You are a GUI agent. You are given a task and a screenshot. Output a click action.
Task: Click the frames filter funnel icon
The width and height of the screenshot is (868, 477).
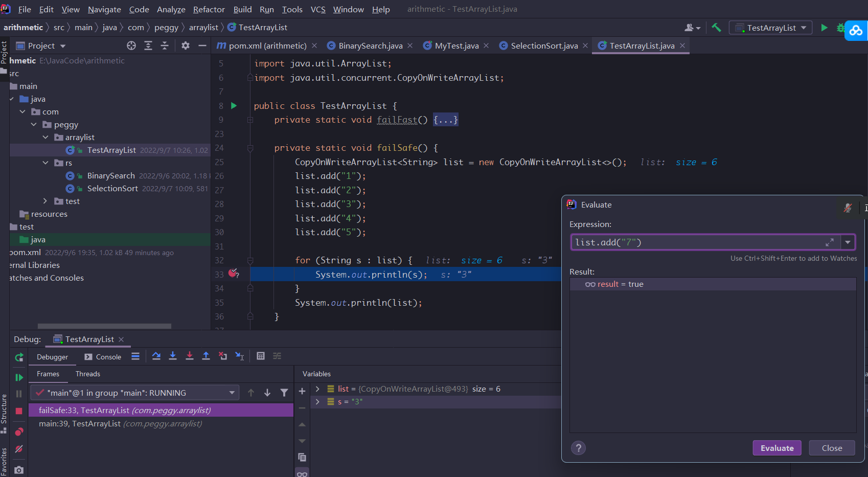click(284, 393)
